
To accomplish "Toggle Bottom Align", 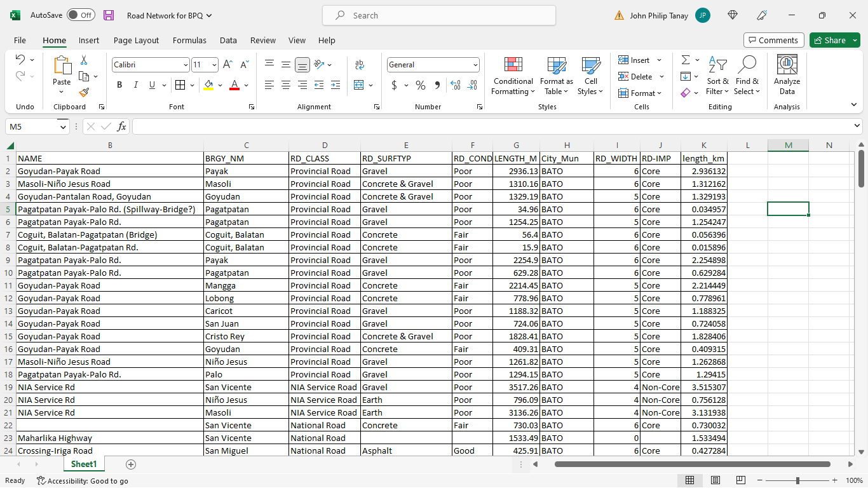I will (x=302, y=64).
